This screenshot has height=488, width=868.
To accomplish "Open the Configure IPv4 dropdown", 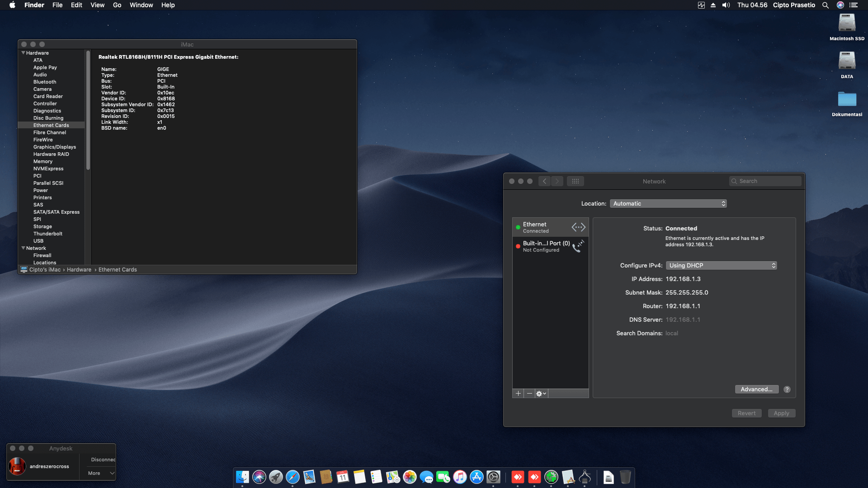I will pyautogui.click(x=721, y=266).
